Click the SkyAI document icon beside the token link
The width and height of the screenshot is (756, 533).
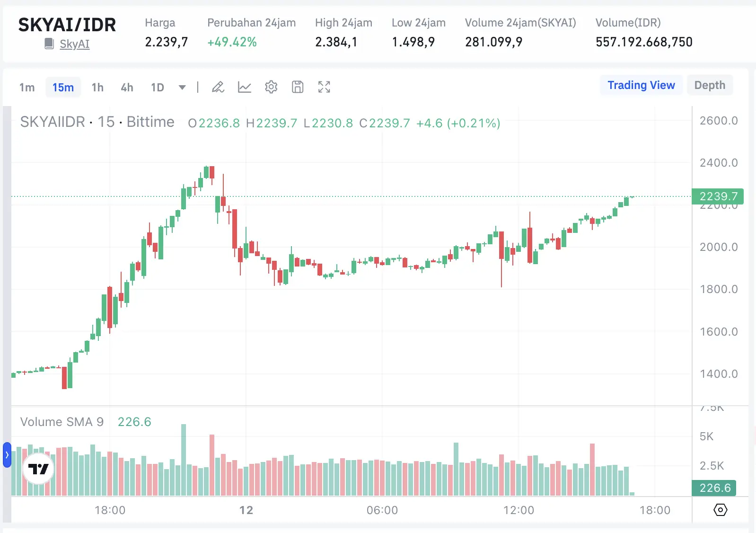click(48, 44)
